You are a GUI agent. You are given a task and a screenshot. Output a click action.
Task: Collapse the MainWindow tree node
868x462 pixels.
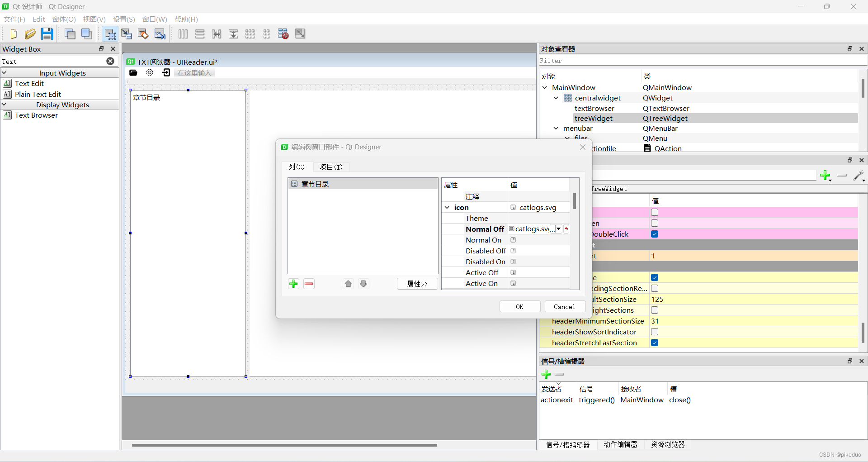[x=545, y=87]
